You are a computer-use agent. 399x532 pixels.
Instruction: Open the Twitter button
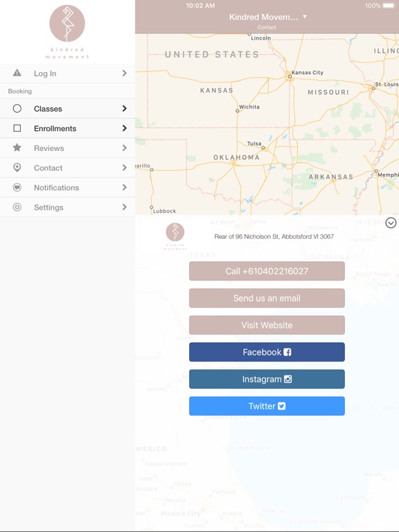pos(267,406)
